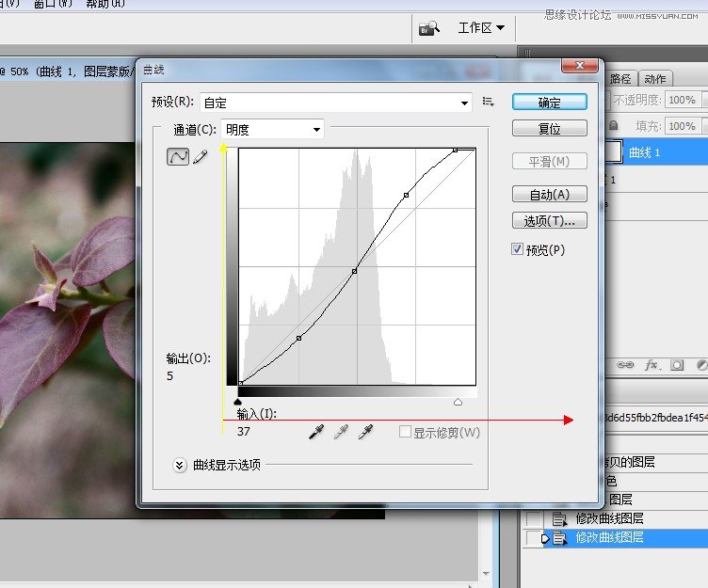Viewport: 708px width, 588px height.
Task: Click the 填充 100% field
Action: 683,125
